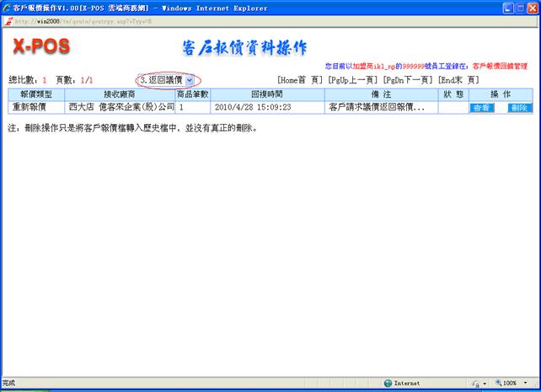Click the page icon in the address bar
The image size is (541, 392).
(8, 22)
